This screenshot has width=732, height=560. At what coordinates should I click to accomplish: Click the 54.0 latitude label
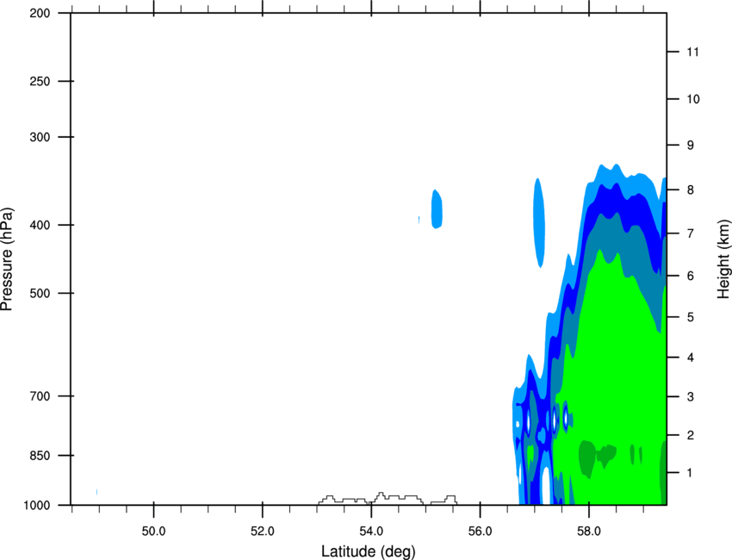tap(371, 532)
